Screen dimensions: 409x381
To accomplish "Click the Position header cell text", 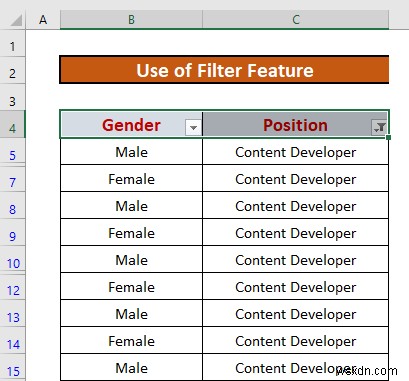I will [295, 125].
